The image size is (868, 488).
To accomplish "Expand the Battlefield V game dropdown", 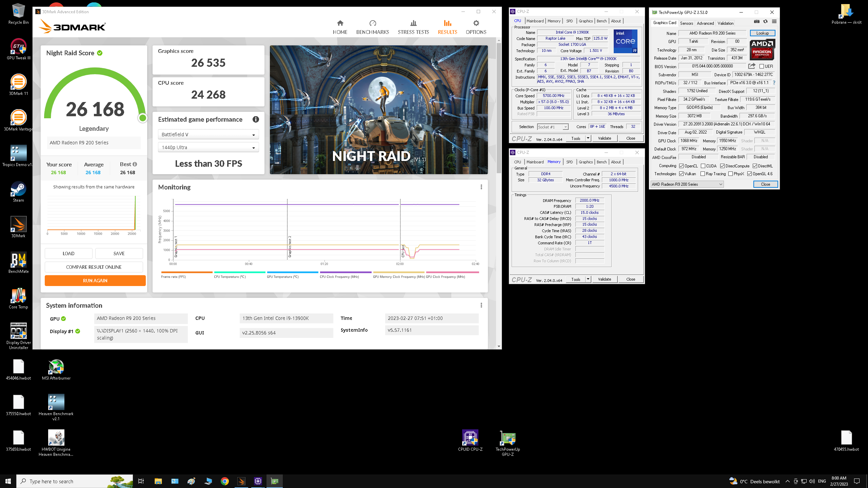I will 209,135.
